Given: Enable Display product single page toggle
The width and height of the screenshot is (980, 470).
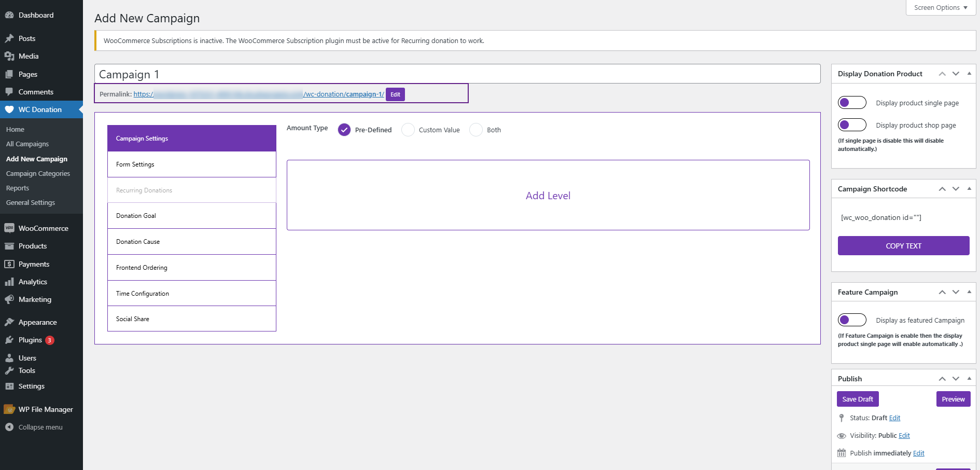Looking at the screenshot, I should [x=852, y=103].
